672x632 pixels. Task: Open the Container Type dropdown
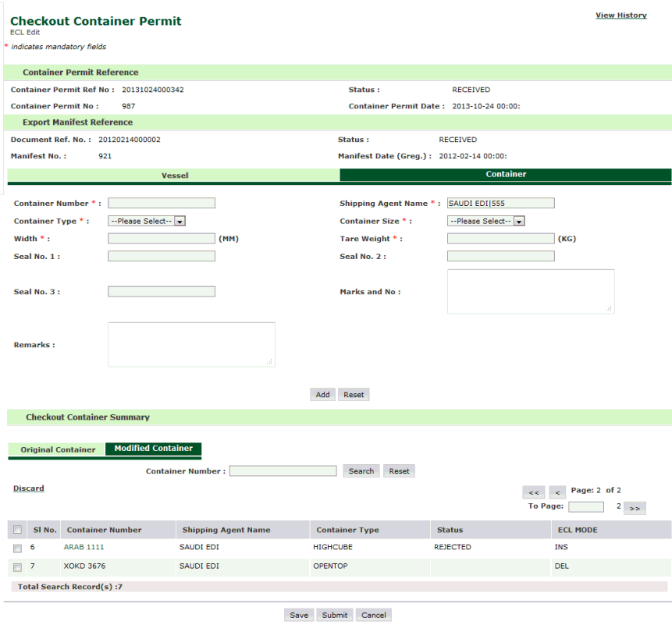coord(147,222)
